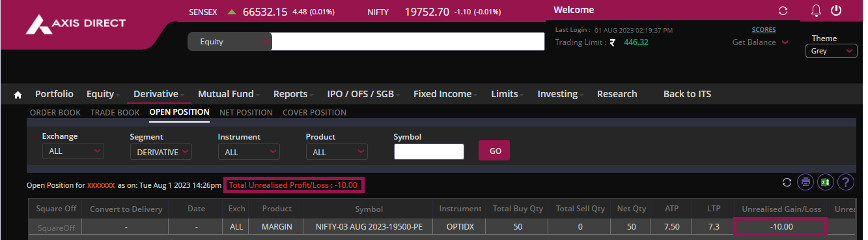Print the open position report

(805, 182)
